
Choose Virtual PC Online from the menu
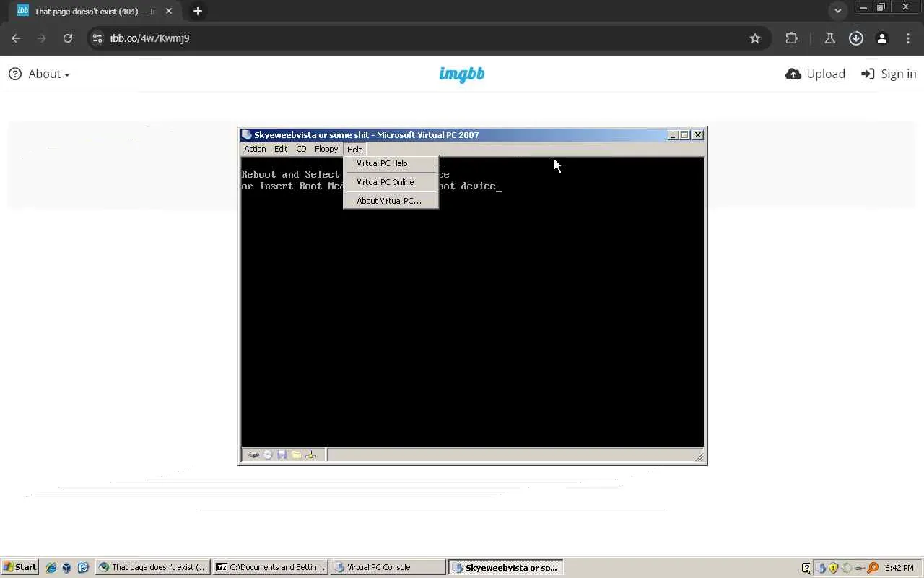coord(391,182)
